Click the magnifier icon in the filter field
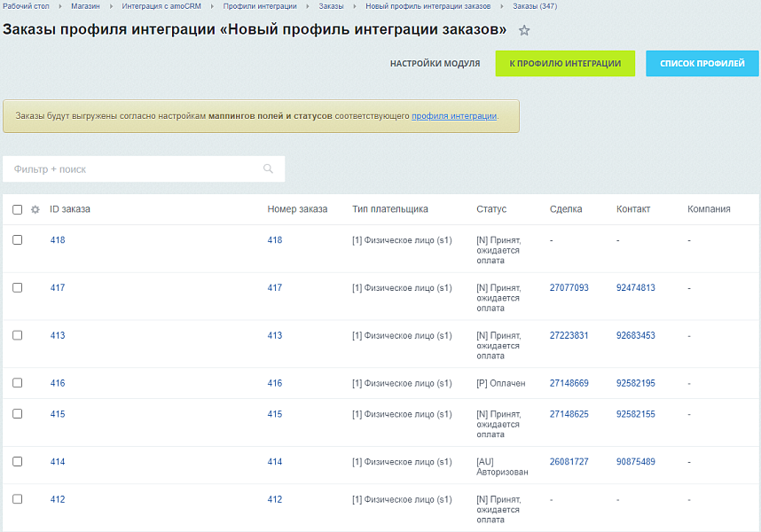 [x=268, y=168]
